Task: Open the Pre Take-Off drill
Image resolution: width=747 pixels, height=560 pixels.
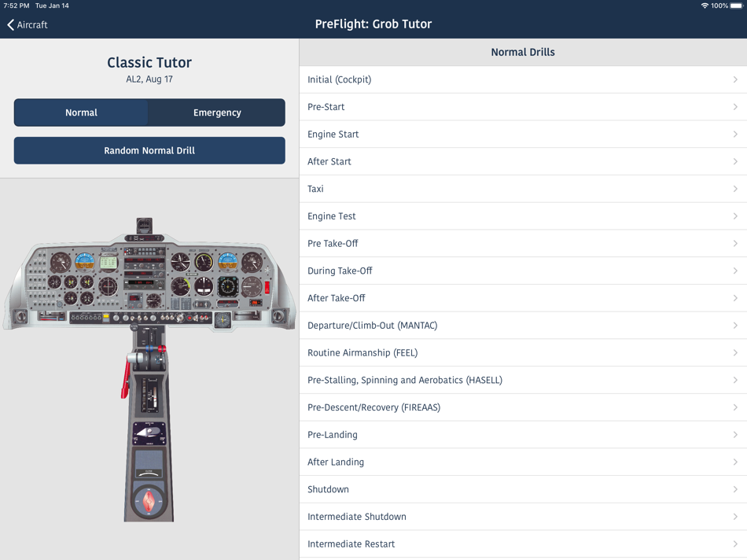Action: click(523, 244)
